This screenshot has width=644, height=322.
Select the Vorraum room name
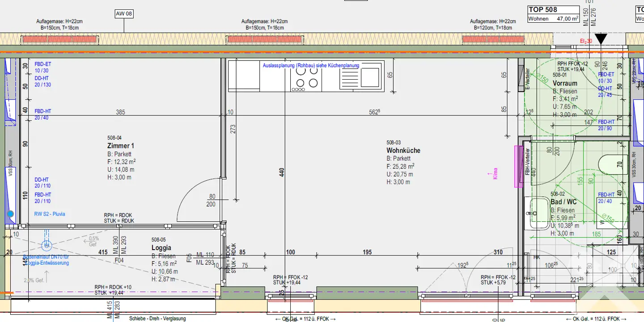(565, 83)
